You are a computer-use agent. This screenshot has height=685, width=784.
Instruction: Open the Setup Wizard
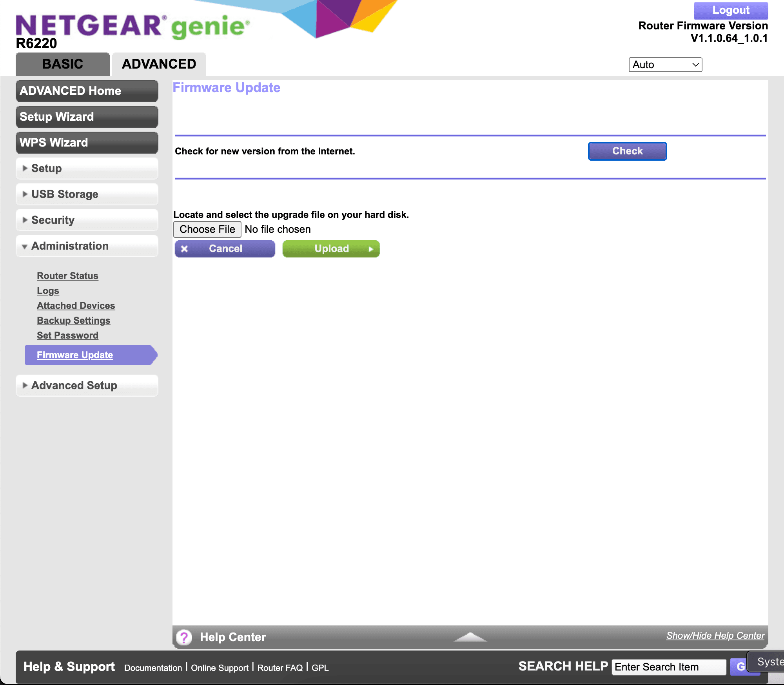point(87,117)
